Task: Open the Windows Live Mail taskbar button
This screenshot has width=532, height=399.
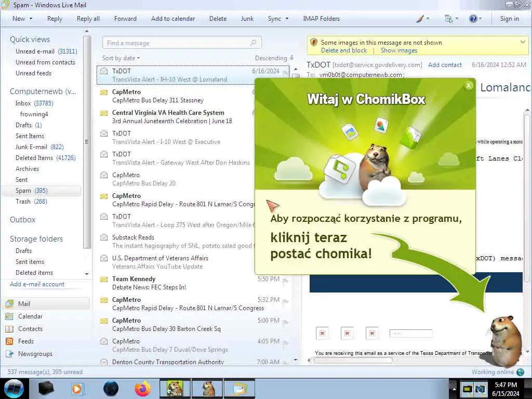Action: tap(239, 389)
